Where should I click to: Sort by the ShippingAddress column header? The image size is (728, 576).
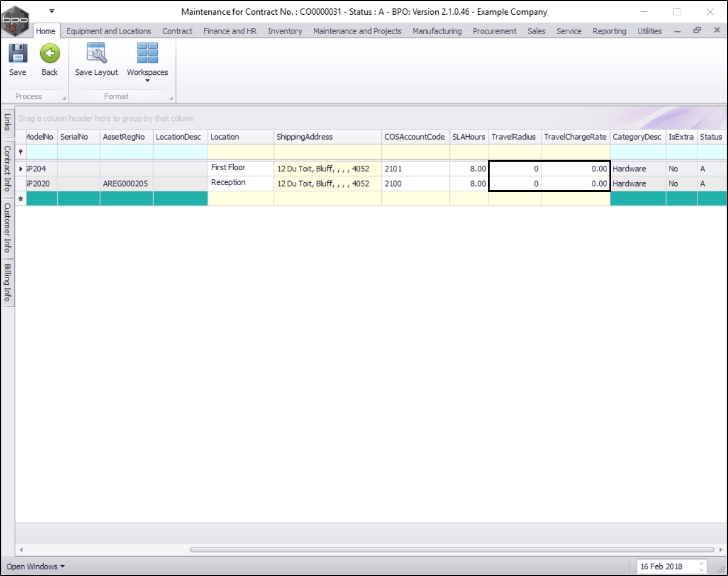click(x=327, y=137)
